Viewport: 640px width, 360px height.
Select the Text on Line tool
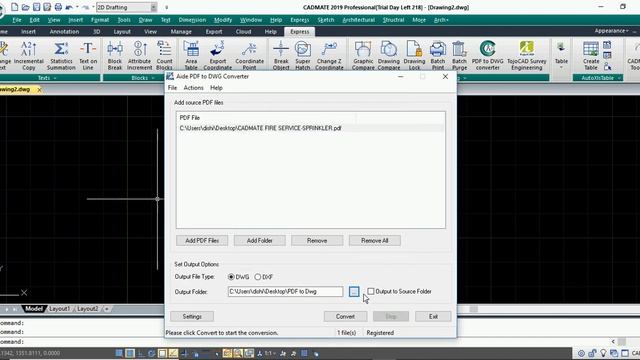(x=88, y=56)
